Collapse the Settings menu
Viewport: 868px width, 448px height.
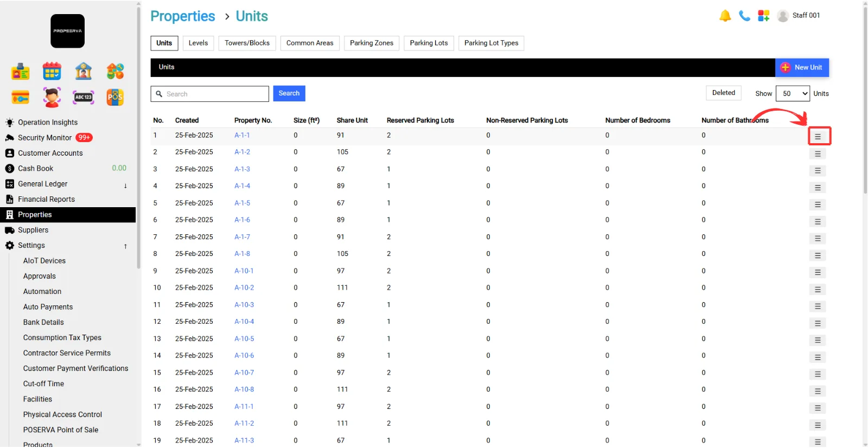(125, 246)
